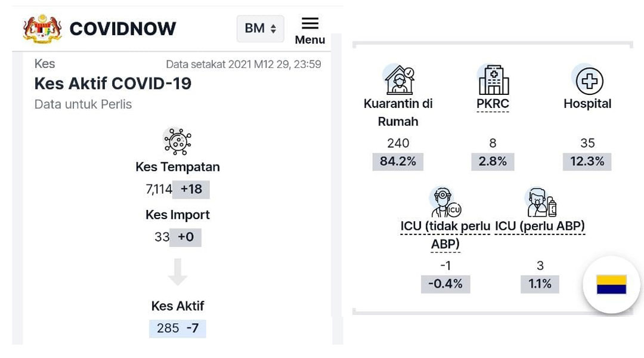
Task: Click the BM selector up-down arrows
Action: (273, 29)
